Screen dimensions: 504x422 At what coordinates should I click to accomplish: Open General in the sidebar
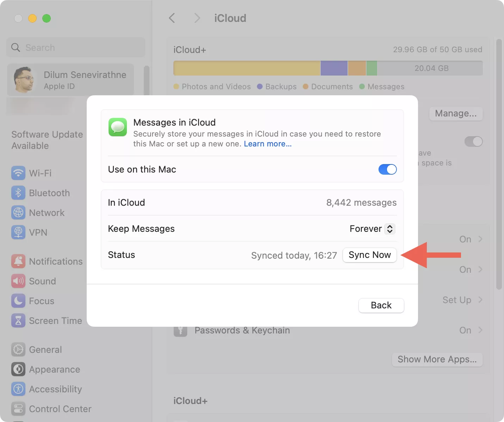45,350
